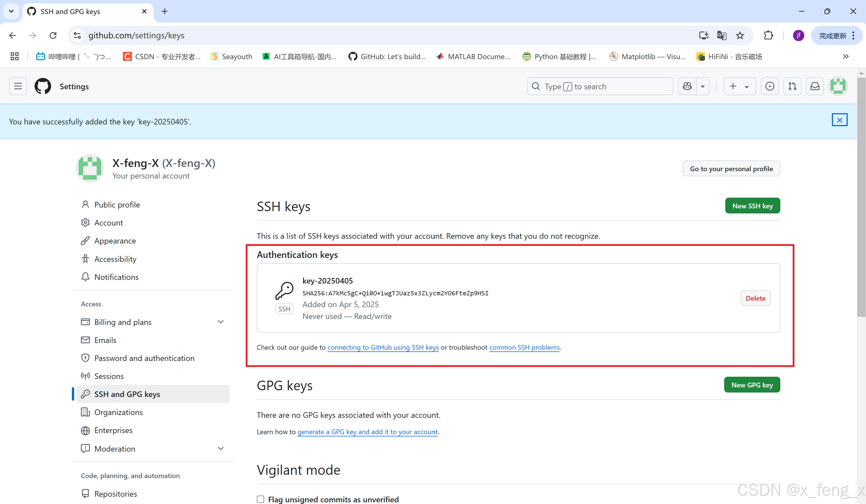Bookmark this page with star icon
The width and height of the screenshot is (866, 504).
click(740, 35)
